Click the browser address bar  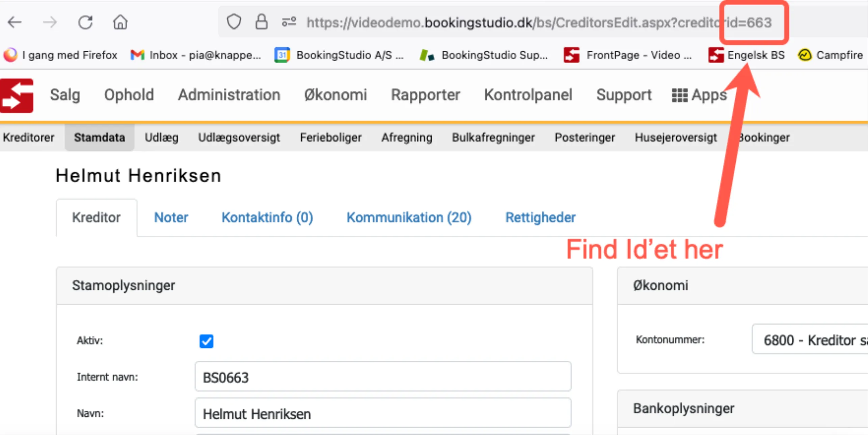[472, 22]
